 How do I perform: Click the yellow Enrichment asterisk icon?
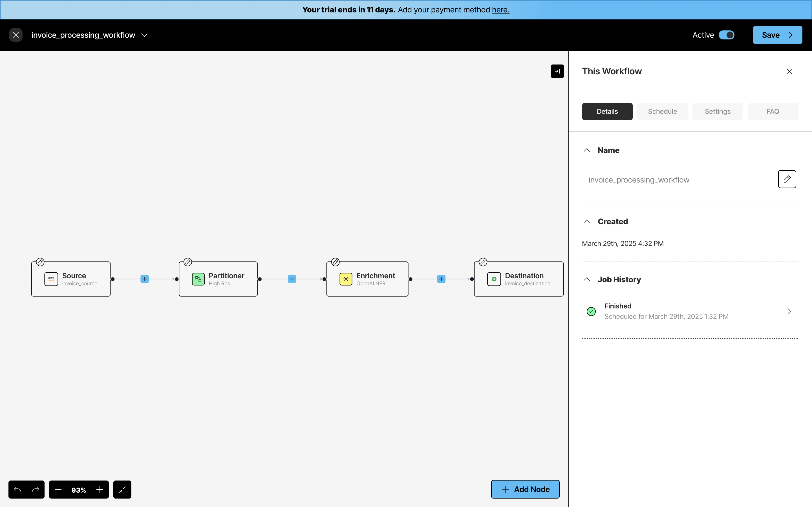pos(346,279)
